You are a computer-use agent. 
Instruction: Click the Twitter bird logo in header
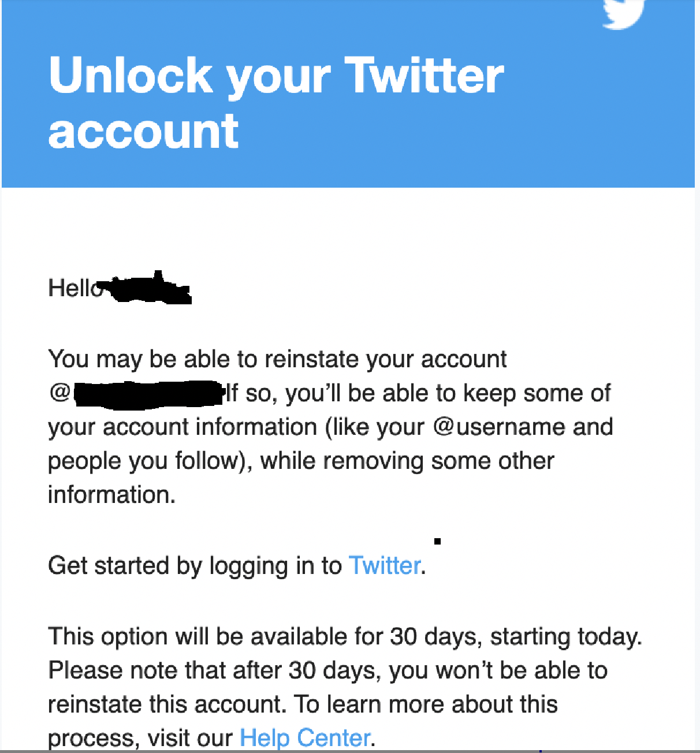coord(624,14)
